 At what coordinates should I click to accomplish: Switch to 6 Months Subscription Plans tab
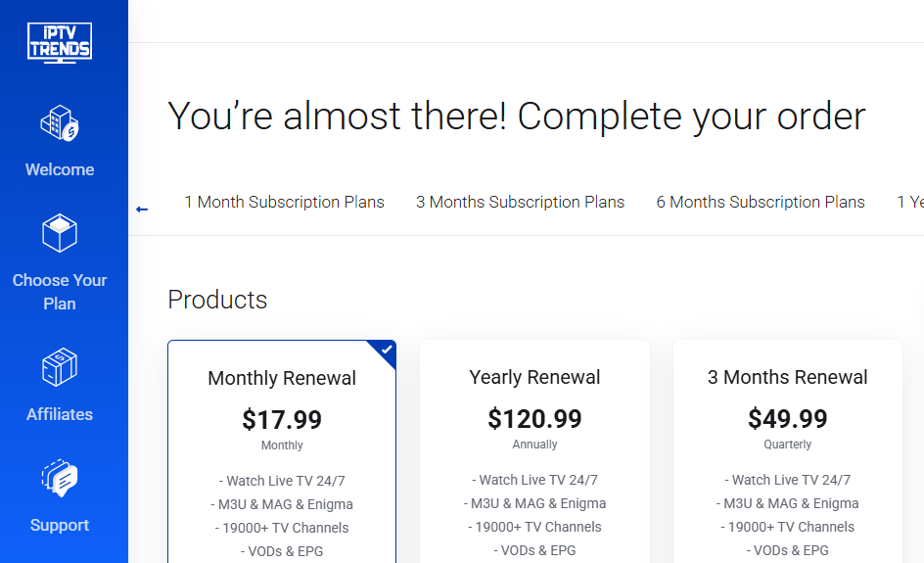(761, 203)
